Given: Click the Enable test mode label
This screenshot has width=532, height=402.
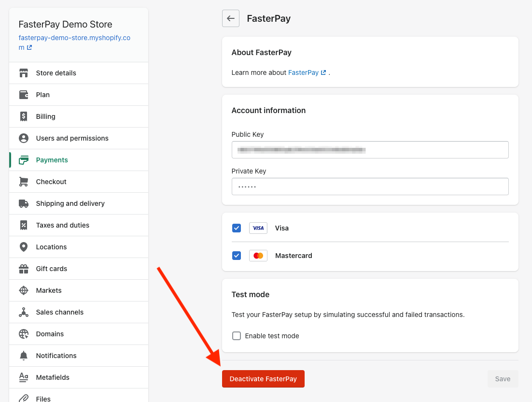Looking at the screenshot, I should 272,336.
